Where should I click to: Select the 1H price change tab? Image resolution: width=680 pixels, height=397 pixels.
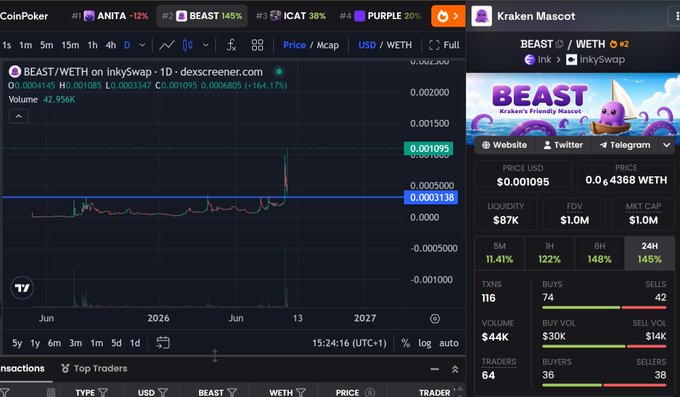pyautogui.click(x=549, y=253)
